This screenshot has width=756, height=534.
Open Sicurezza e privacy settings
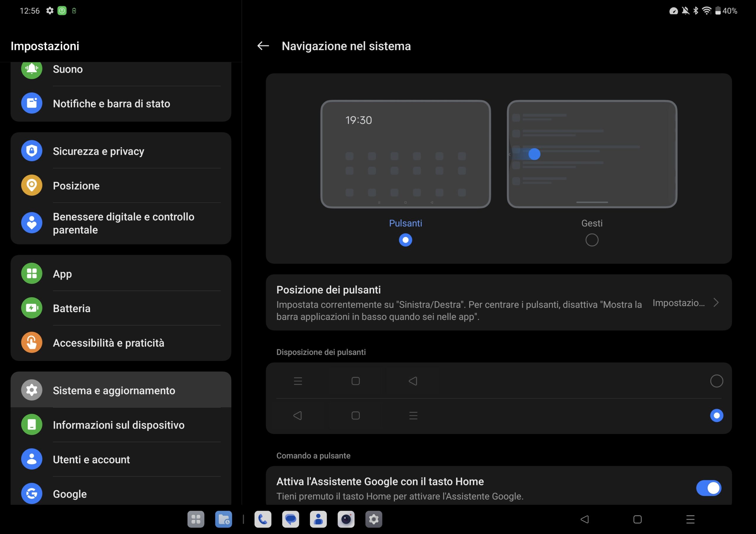[x=98, y=151]
